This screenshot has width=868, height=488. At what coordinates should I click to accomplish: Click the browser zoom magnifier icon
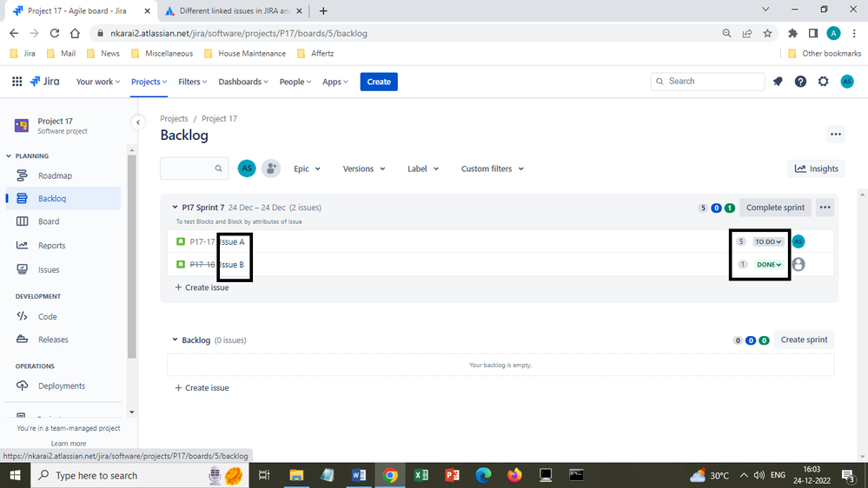pos(726,33)
